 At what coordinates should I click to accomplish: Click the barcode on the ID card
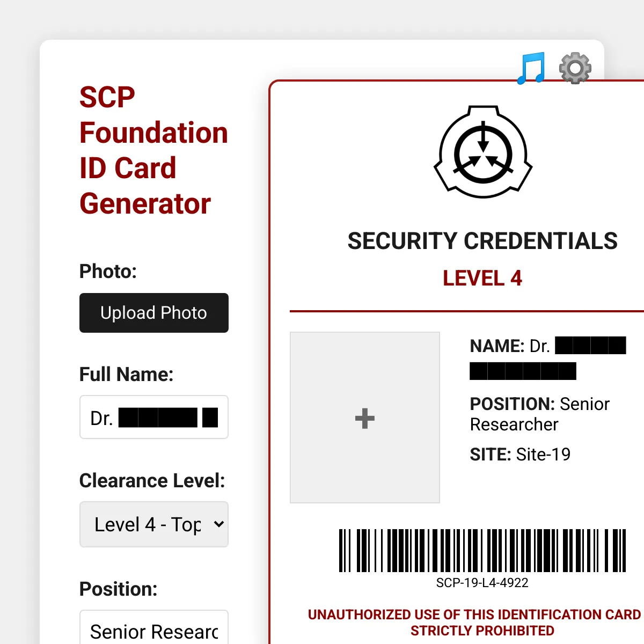pos(482,550)
